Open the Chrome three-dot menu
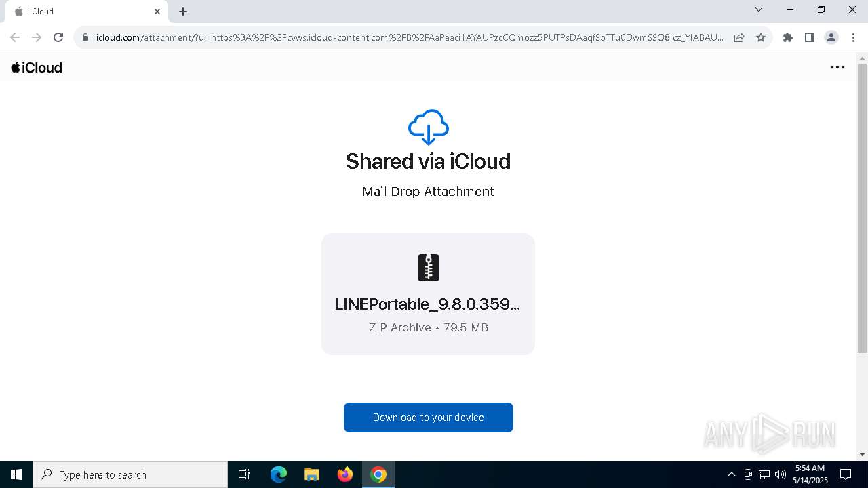Screen dimensions: 868x488 click(853, 37)
